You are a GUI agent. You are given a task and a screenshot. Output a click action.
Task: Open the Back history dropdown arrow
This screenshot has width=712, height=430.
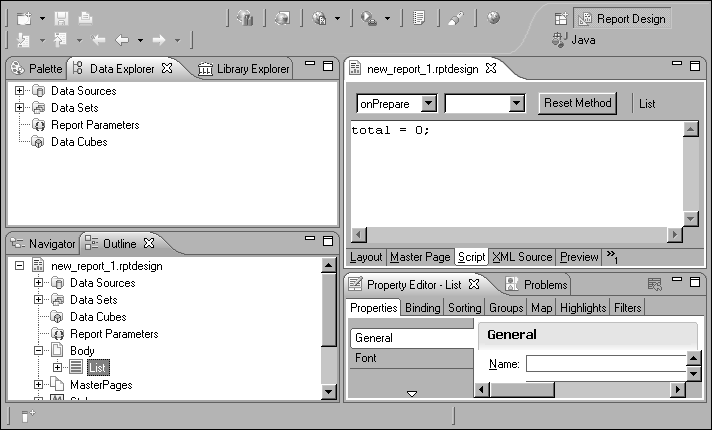coord(140,40)
